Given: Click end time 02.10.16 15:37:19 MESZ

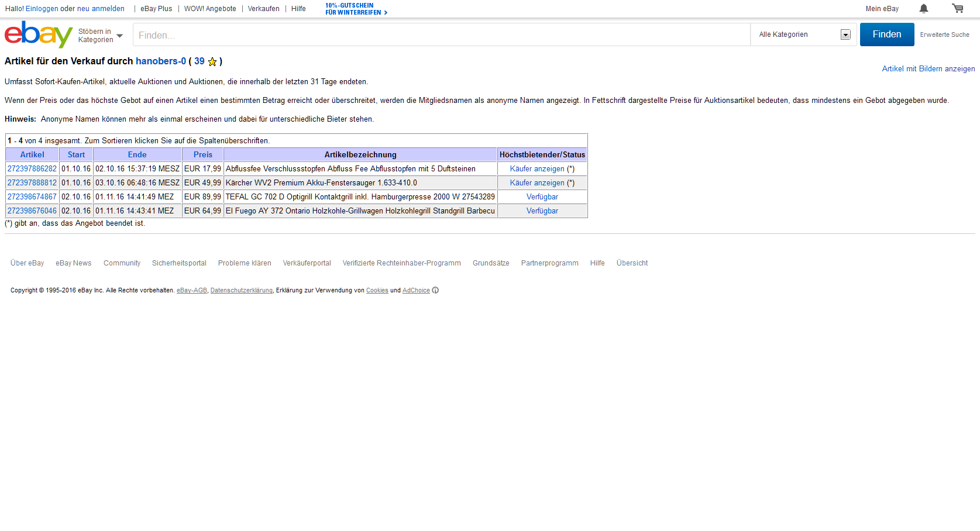Looking at the screenshot, I should pyautogui.click(x=137, y=168).
